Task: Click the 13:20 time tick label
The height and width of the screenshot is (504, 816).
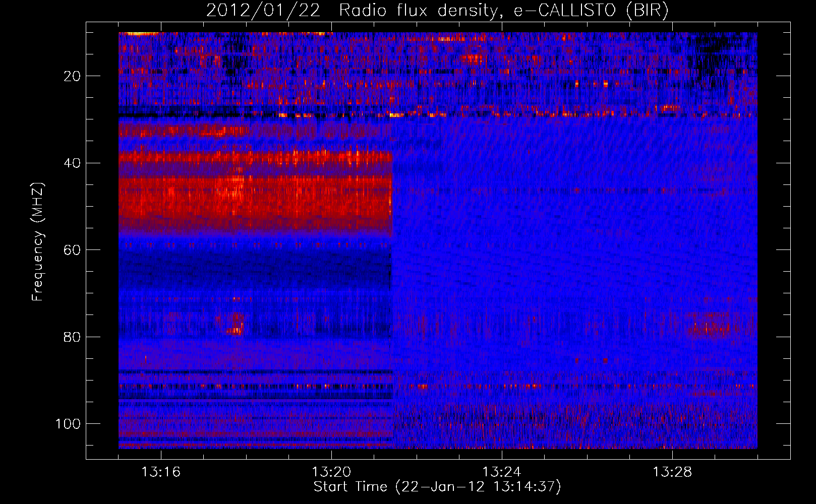Action: pyautogui.click(x=331, y=472)
